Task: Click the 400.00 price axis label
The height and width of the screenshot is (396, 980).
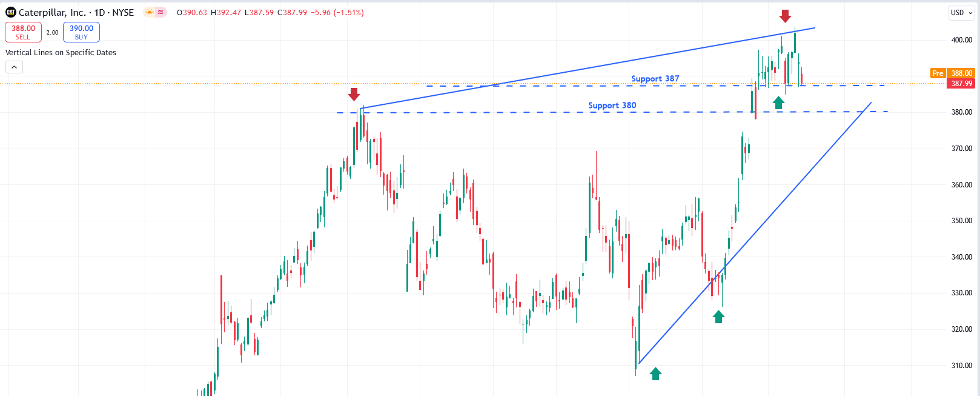Action: (x=962, y=40)
